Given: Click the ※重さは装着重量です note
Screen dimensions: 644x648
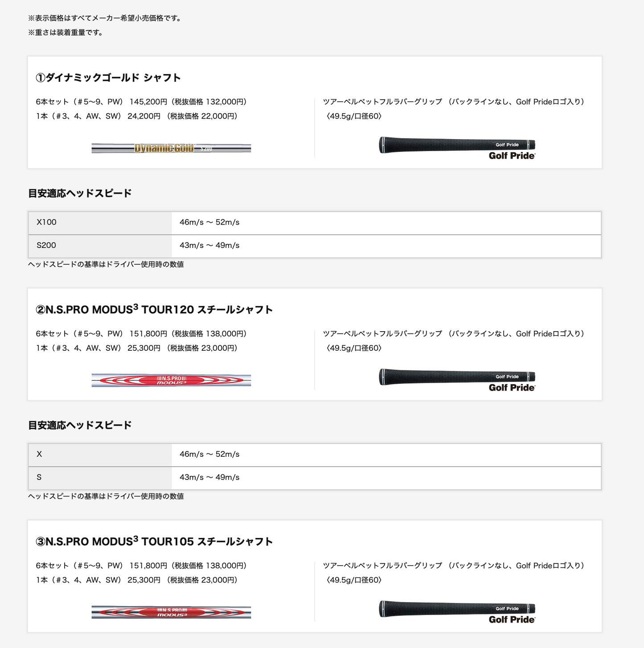Looking at the screenshot, I should click(x=66, y=33).
